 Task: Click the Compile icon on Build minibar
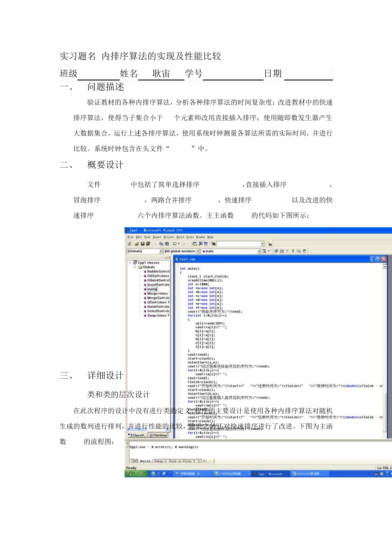coord(276,251)
